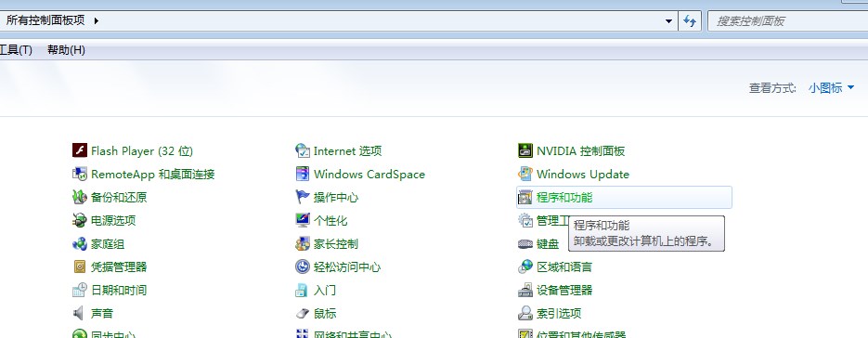The image size is (868, 338).
Task: Open the Windows CardSpace link
Action: 369,174
